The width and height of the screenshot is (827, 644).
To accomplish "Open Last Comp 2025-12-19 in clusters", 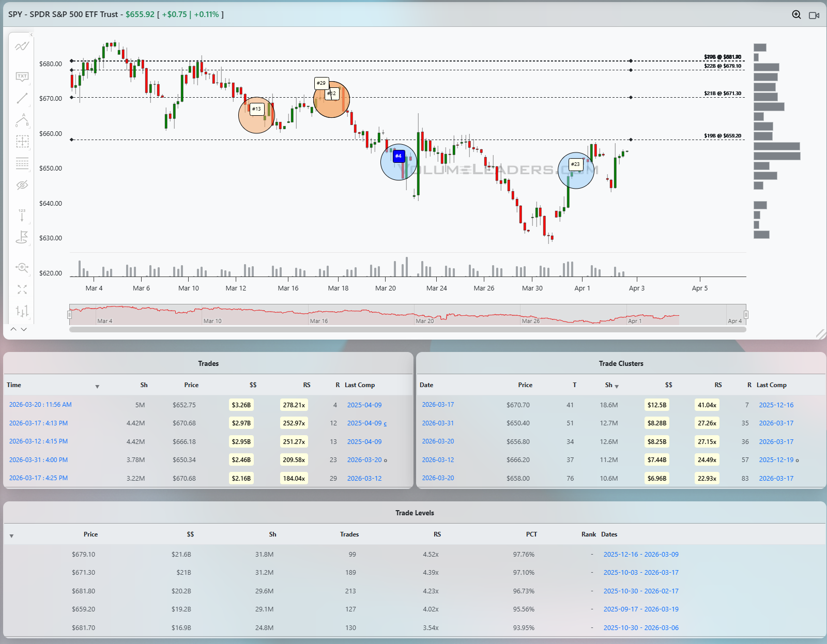I will pos(776,460).
